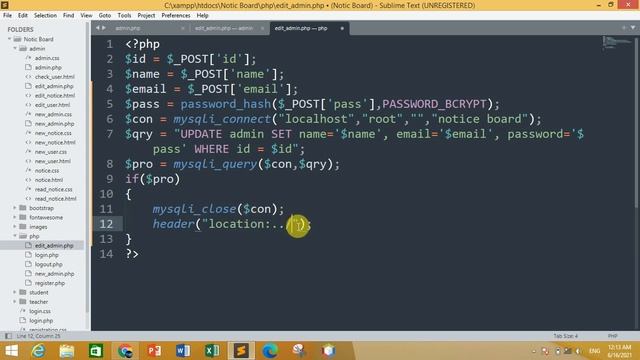This screenshot has width=640, height=360.
Task: Click the admin.css file icon in sidebar
Action: (x=28, y=58)
